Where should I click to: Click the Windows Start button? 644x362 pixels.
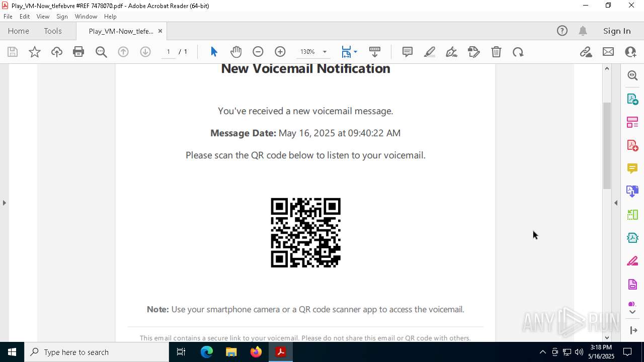(x=12, y=352)
